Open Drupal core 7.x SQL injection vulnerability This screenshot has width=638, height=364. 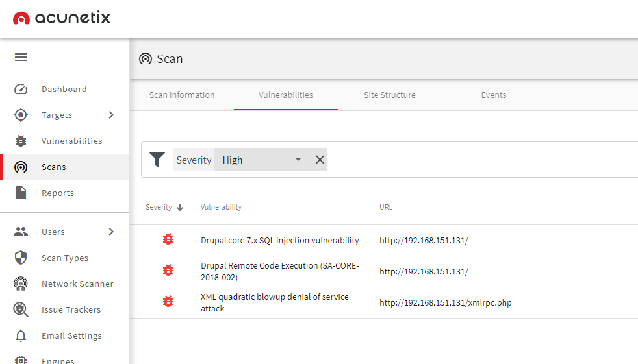[x=279, y=240]
